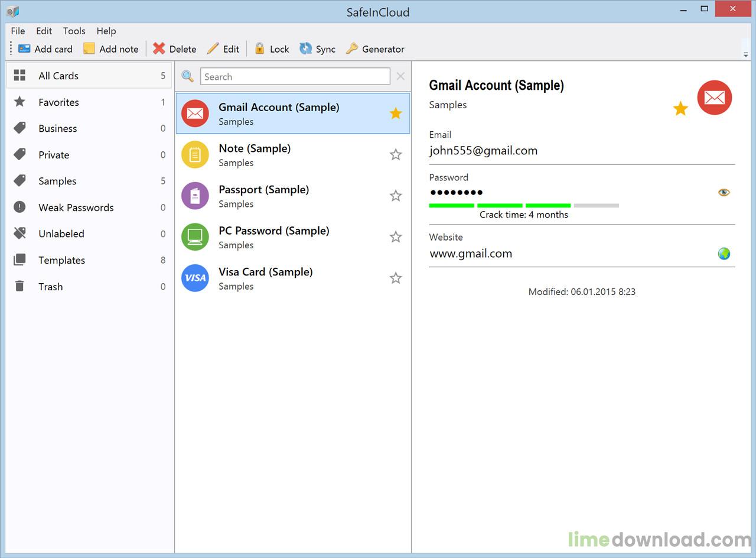Open the Tools menu
756x558 pixels.
click(74, 31)
